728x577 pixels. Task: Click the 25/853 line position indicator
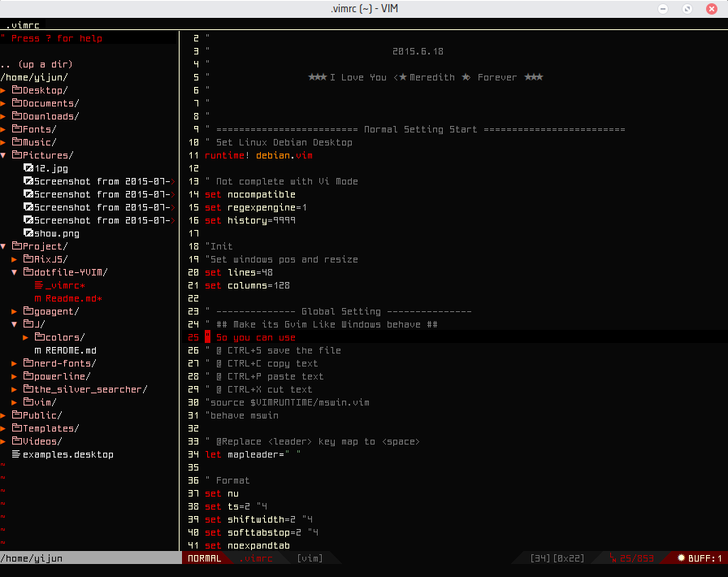click(x=636, y=558)
